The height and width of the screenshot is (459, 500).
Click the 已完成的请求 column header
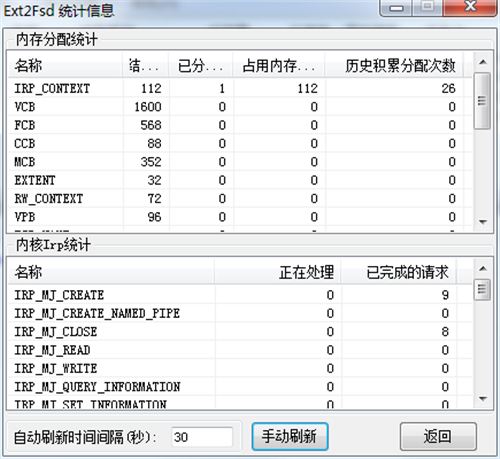(x=399, y=272)
